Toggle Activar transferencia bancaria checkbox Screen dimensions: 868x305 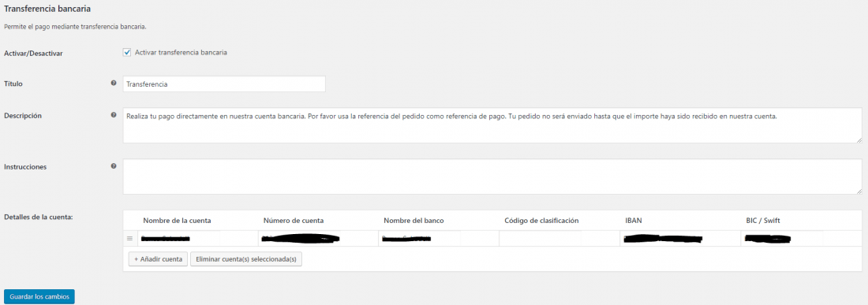coord(127,53)
